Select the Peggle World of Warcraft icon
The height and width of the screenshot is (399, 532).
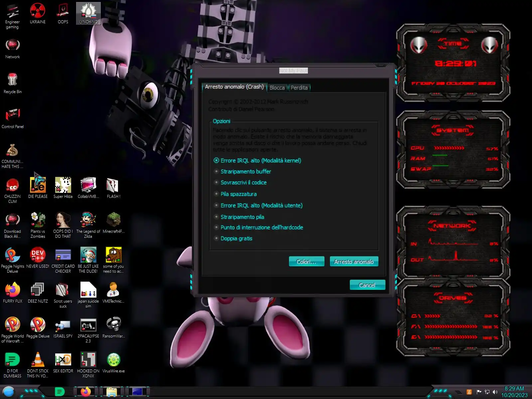click(12, 330)
